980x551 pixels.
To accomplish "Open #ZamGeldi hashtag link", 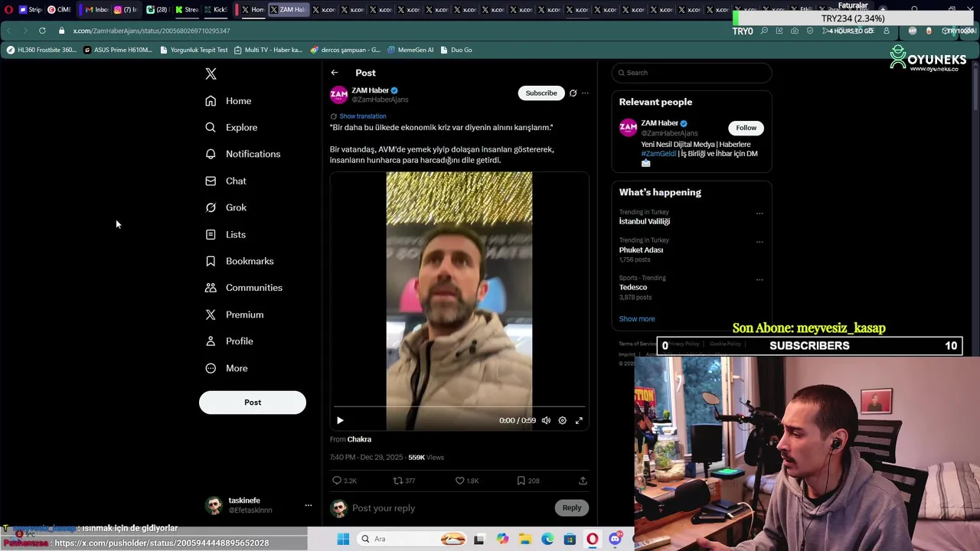I will click(x=658, y=154).
